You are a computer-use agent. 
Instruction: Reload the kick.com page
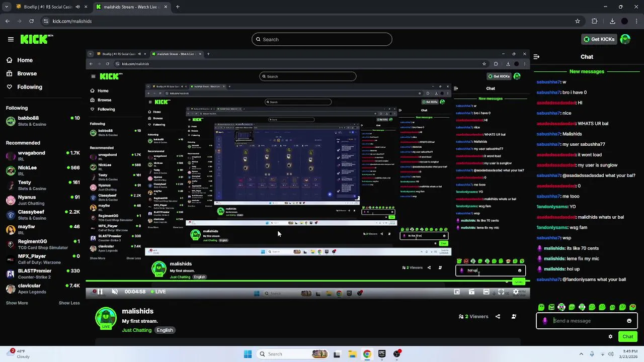click(x=32, y=21)
